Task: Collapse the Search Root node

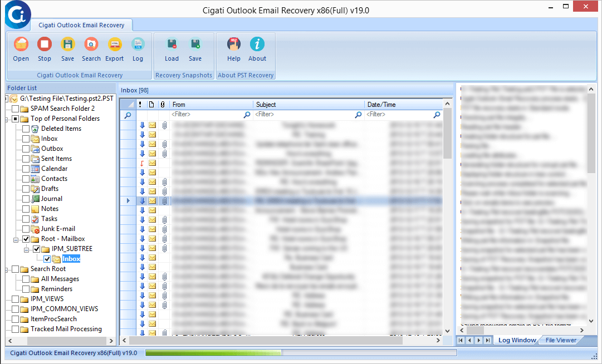Action: [6, 269]
